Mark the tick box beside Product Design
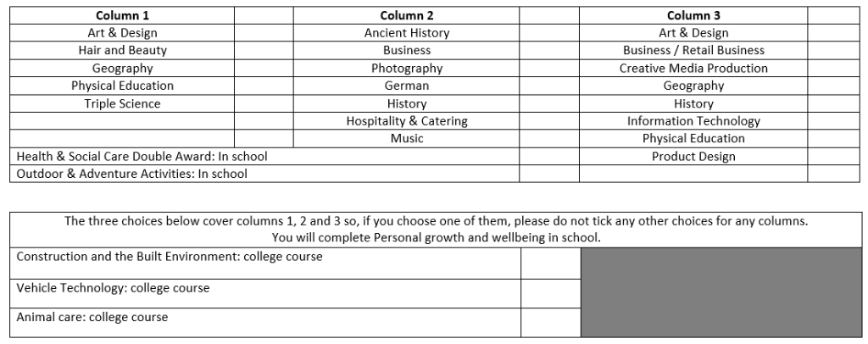The image size is (868, 344). coord(834,156)
